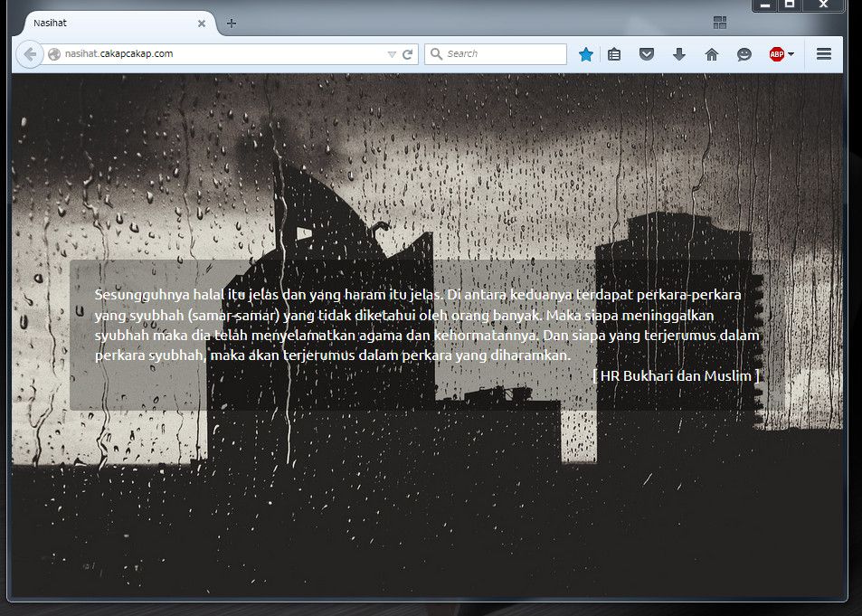Click the back navigation button
Image resolution: width=862 pixels, height=616 pixels.
(x=28, y=53)
